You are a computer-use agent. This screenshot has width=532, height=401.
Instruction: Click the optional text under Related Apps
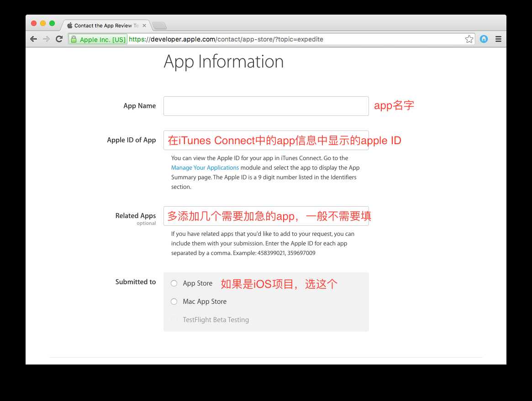click(x=146, y=224)
